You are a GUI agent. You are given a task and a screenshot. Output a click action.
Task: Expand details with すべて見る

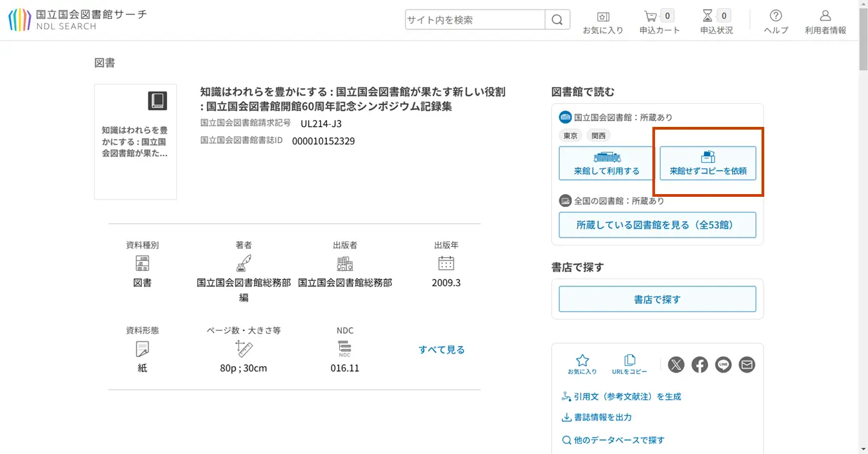(441, 349)
